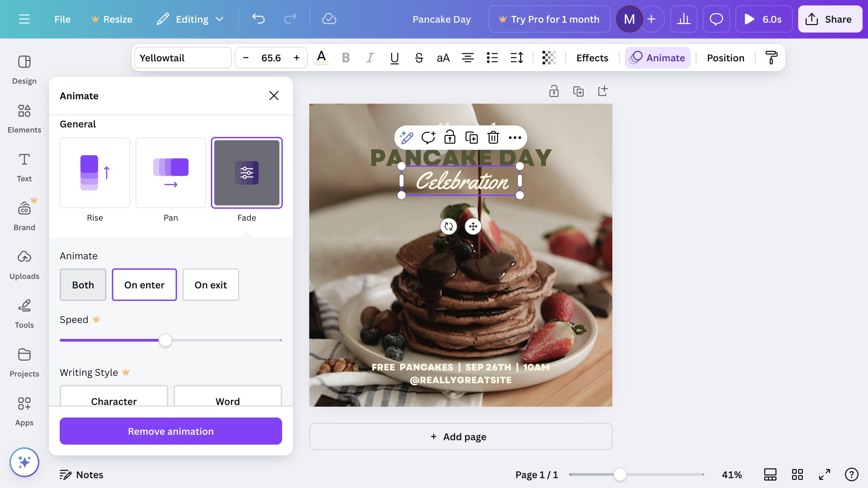Screen dimensions: 868x488
Task: Toggle bold formatting
Action: [x=346, y=58]
